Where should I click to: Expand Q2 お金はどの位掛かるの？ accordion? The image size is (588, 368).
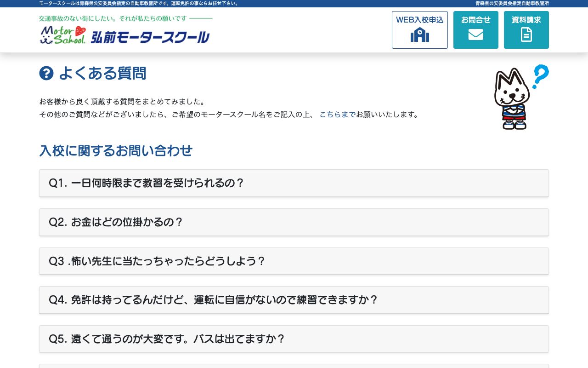pos(294,222)
